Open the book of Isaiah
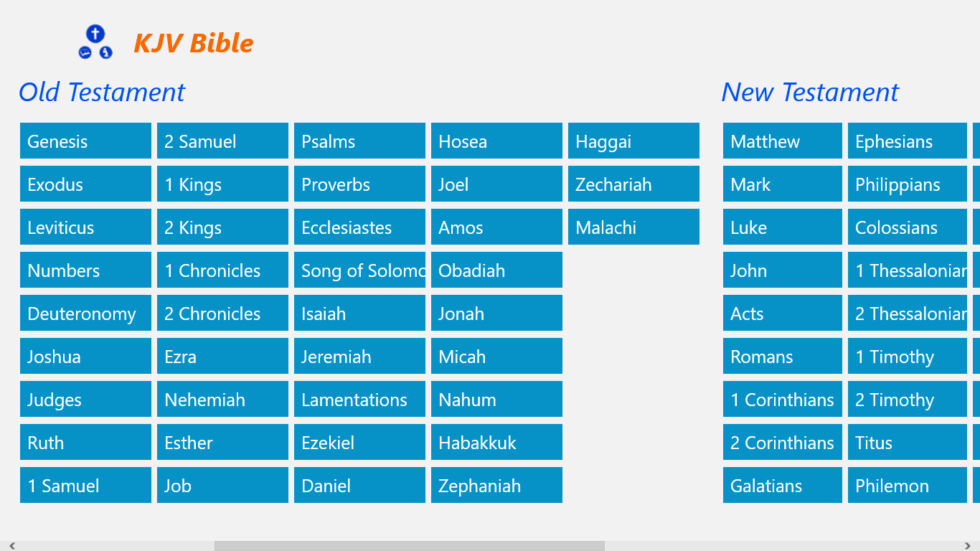980x551 pixels. (x=359, y=314)
